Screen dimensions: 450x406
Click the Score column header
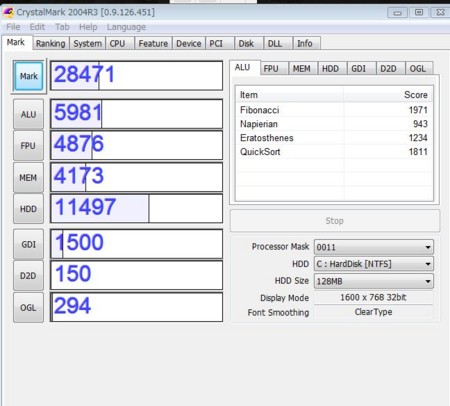[388, 95]
